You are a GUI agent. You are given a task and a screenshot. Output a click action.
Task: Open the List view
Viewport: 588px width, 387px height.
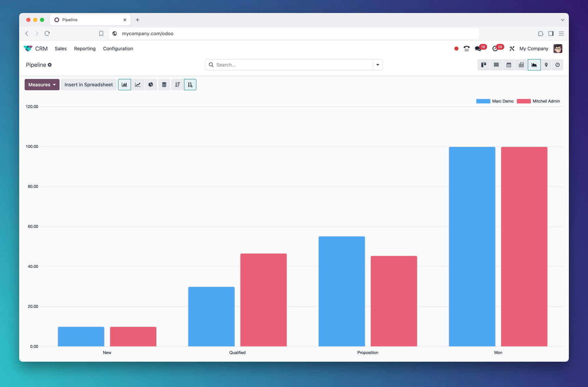pos(496,65)
